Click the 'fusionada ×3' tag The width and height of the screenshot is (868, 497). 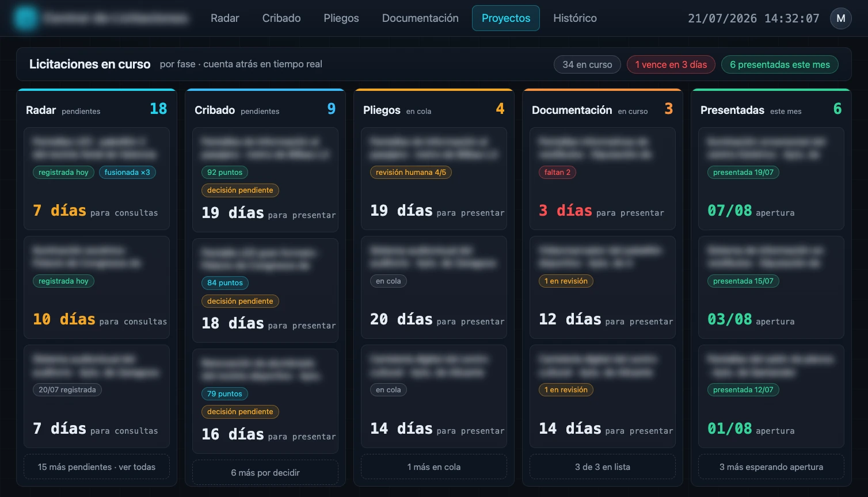(127, 172)
